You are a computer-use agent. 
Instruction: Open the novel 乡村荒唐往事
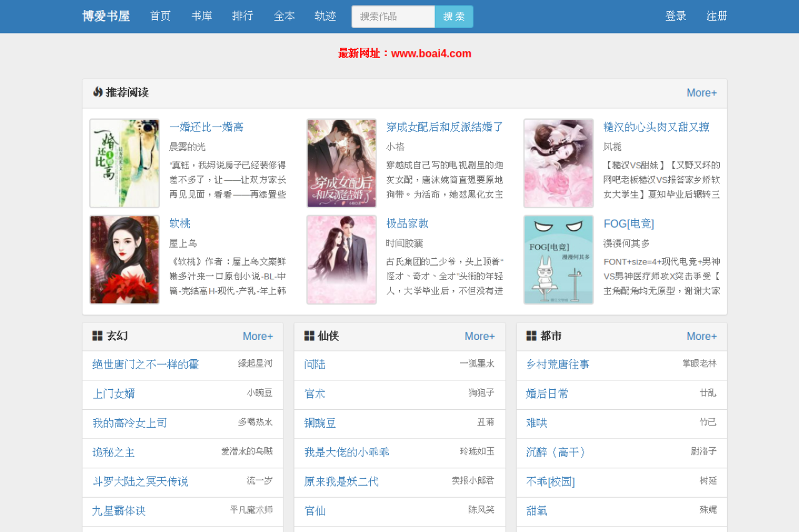tap(557, 364)
